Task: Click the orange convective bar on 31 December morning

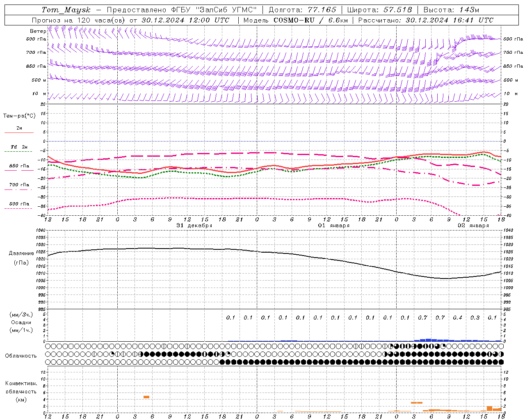Action: click(x=146, y=397)
